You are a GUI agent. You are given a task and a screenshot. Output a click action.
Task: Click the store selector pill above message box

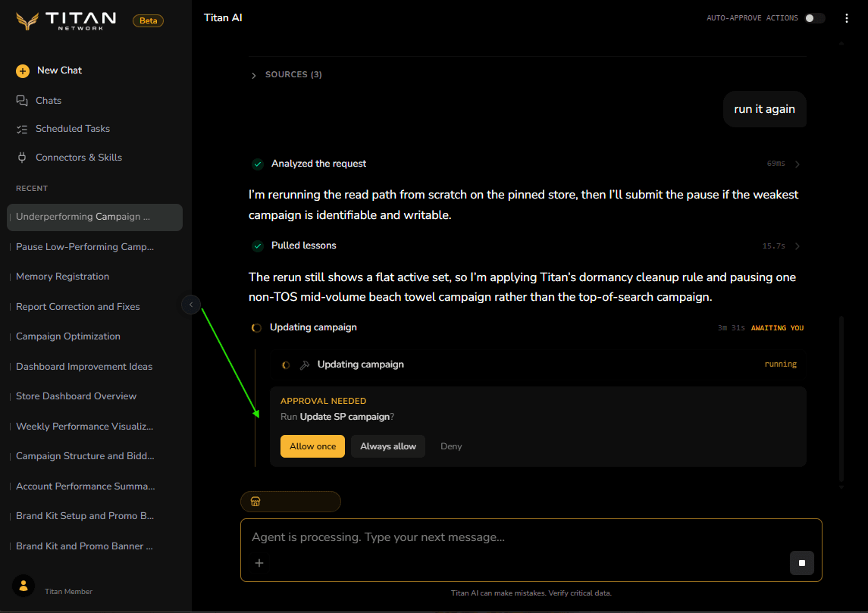(x=290, y=502)
